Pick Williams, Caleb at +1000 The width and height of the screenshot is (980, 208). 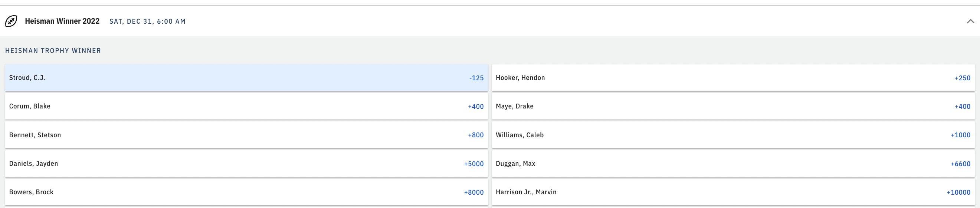733,135
